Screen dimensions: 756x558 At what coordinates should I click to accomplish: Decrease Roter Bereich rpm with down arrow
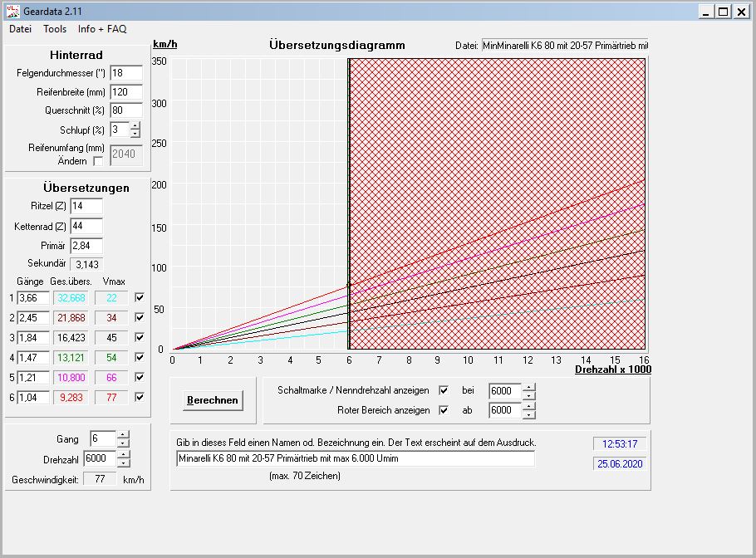pyautogui.click(x=528, y=414)
